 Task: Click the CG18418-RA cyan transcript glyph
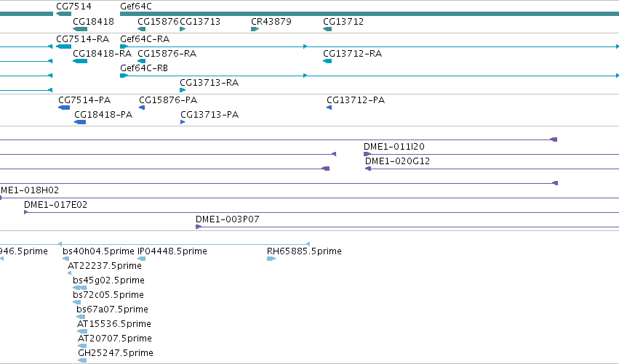[80, 61]
